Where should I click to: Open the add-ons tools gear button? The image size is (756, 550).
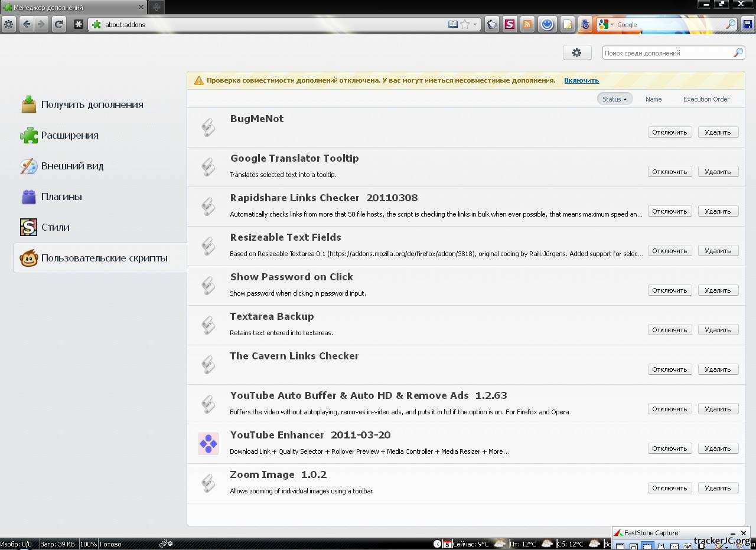(577, 53)
